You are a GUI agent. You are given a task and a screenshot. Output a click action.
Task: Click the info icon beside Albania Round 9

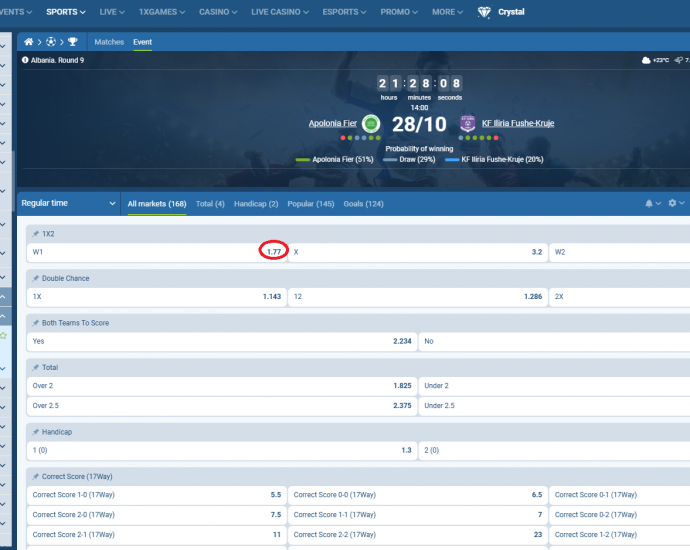[25, 60]
